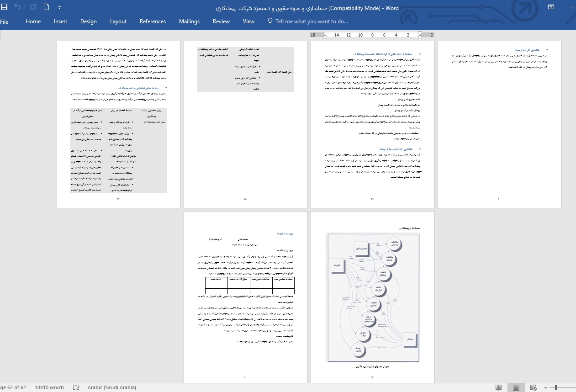Image resolution: width=576 pixels, height=392 pixels.
Task: Open the File backstage menu
Action: click(5, 21)
